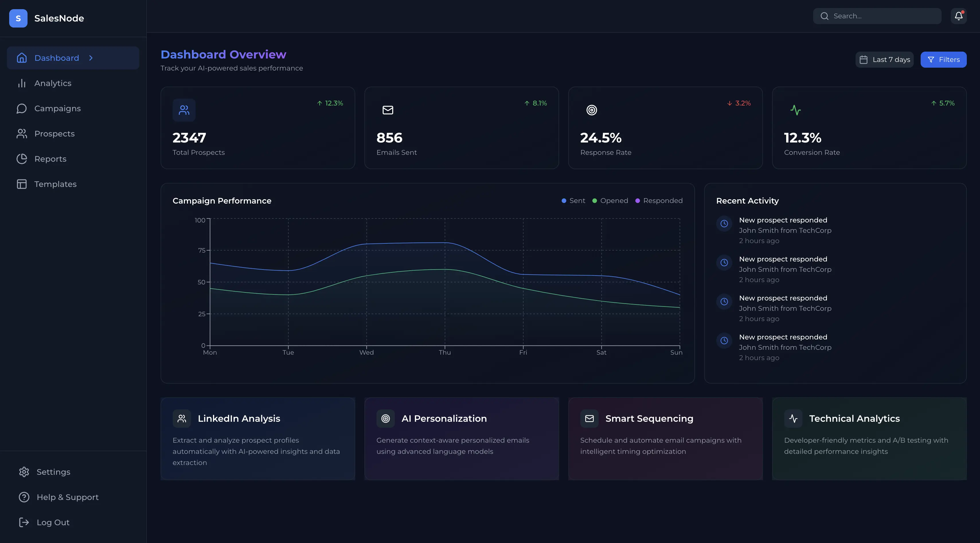Open the Technical Analytics card title
Image resolution: width=980 pixels, height=543 pixels.
pos(854,419)
